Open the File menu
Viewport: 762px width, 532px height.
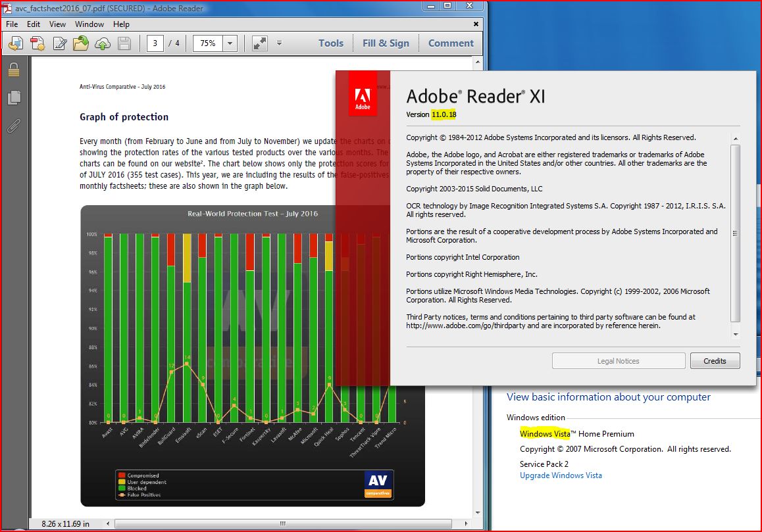coord(12,24)
